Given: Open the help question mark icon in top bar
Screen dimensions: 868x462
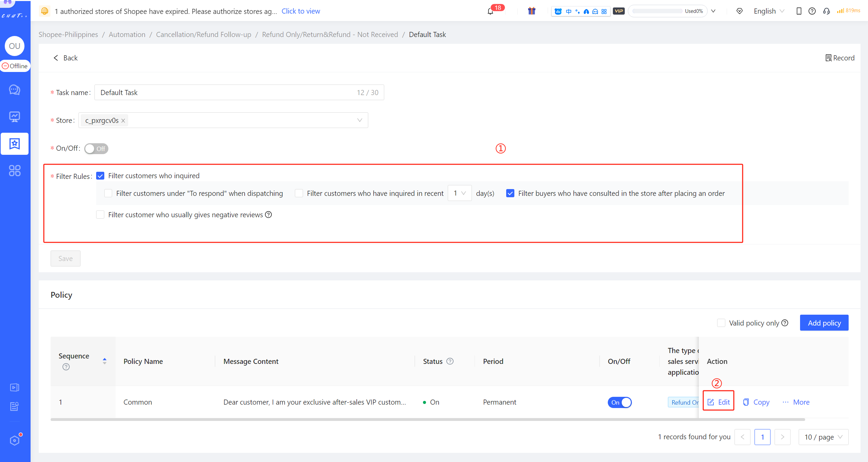Looking at the screenshot, I should (x=812, y=11).
